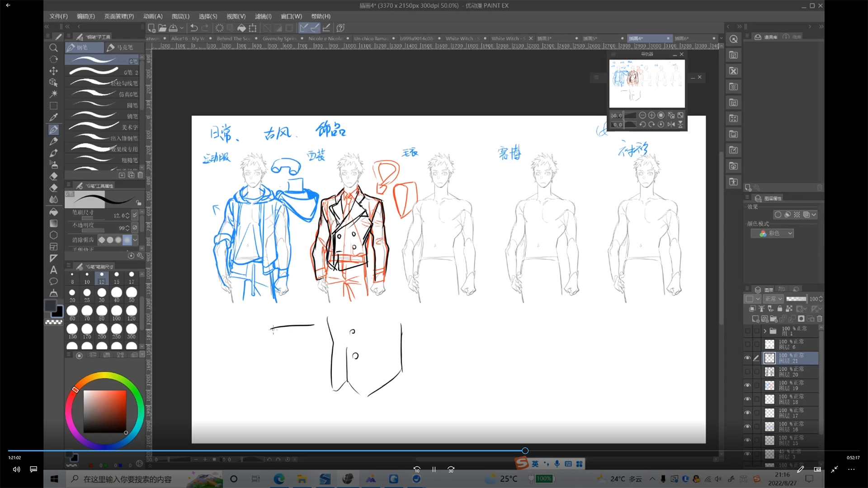The width and height of the screenshot is (868, 488).
Task: Delete layer with the trash icon
Action: [x=820, y=319]
